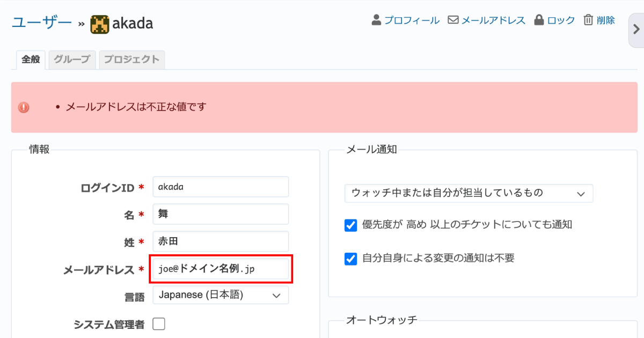Image resolution: width=644 pixels, height=338 pixels.
Task: Click the profile person icon
Action: [376, 20]
